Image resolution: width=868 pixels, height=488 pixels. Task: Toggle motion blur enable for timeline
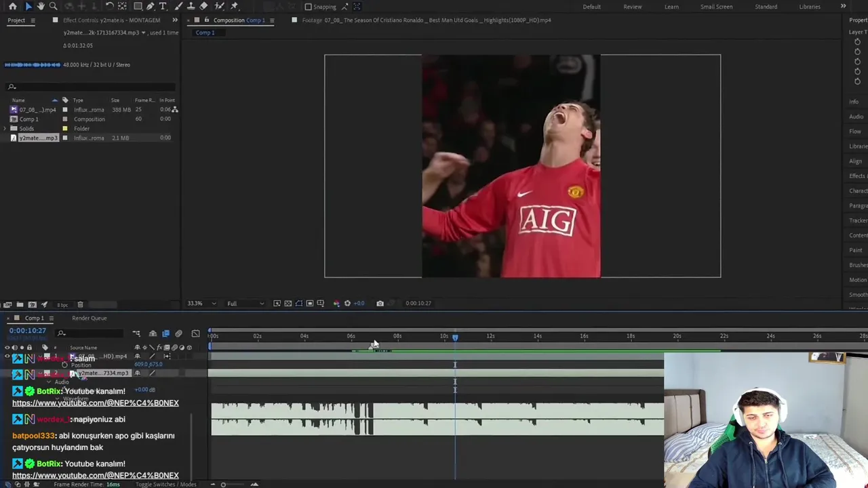[x=178, y=333]
